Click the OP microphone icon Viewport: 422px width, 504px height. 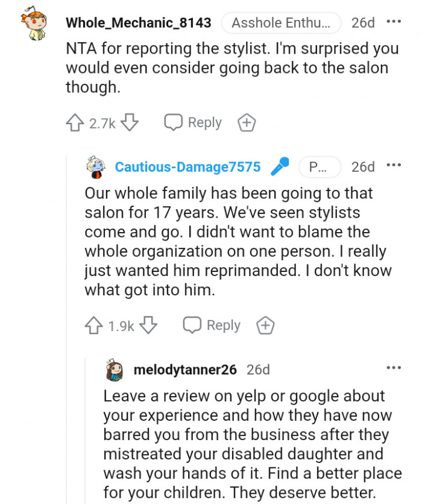click(280, 166)
